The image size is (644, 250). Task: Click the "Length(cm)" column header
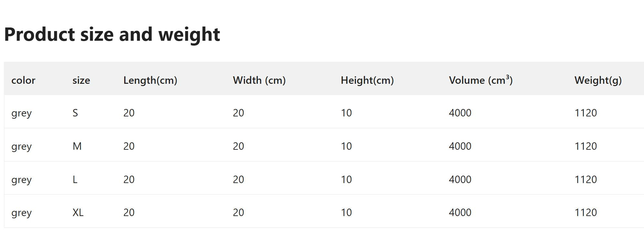150,80
